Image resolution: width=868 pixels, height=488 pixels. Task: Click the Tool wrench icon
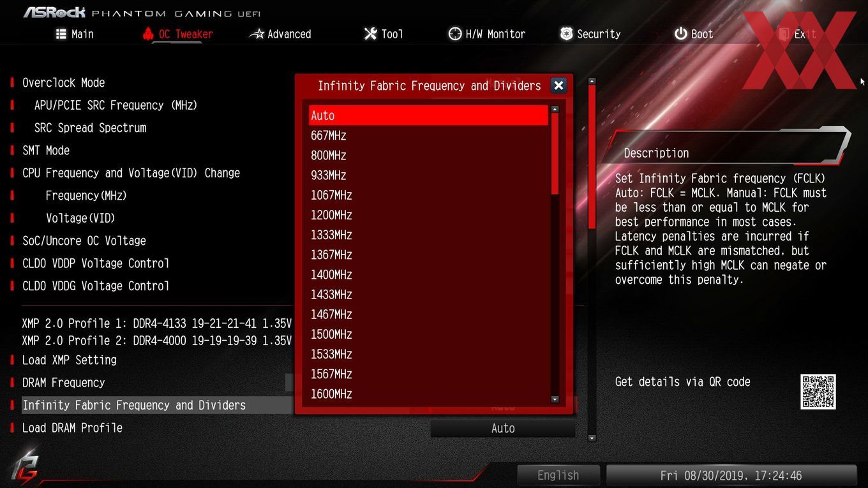point(371,34)
